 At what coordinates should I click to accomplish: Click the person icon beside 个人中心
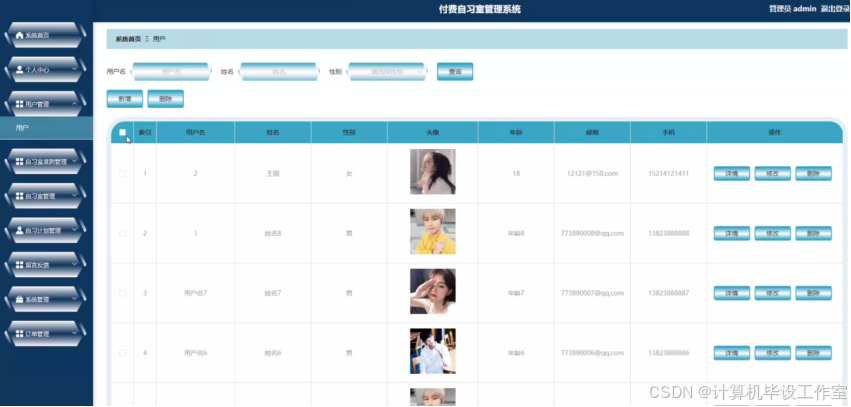pos(20,69)
